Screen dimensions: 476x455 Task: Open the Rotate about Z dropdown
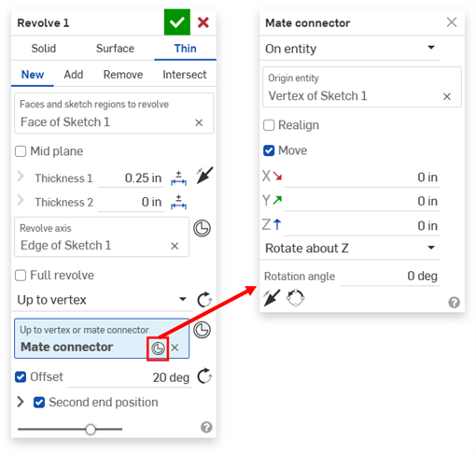pyautogui.click(x=350, y=249)
